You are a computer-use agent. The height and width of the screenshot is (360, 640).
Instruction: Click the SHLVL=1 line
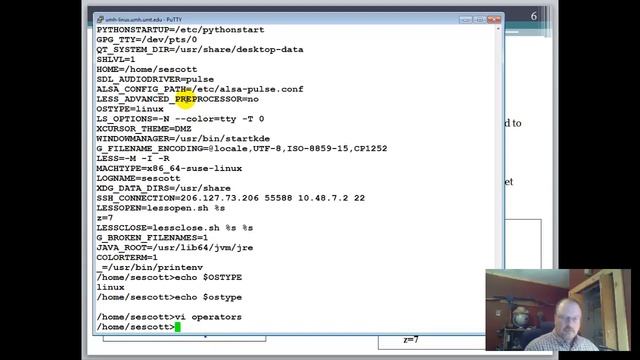[x=116, y=59]
